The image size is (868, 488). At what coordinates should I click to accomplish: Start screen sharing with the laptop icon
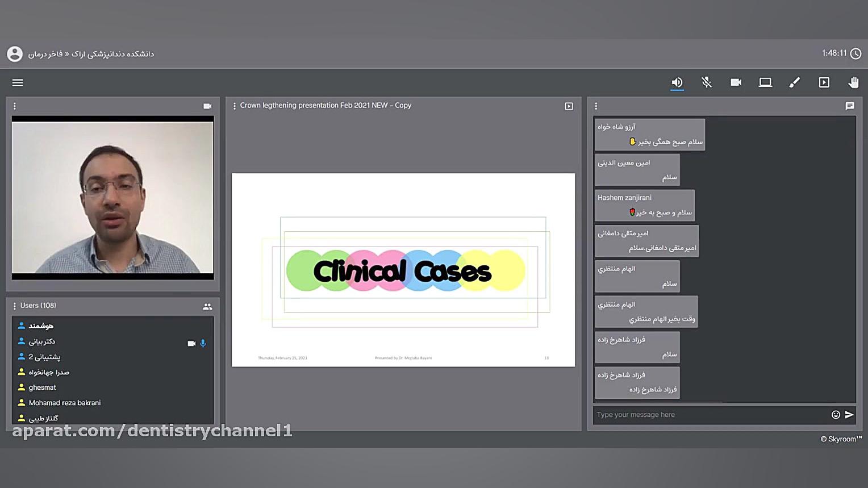tap(765, 83)
